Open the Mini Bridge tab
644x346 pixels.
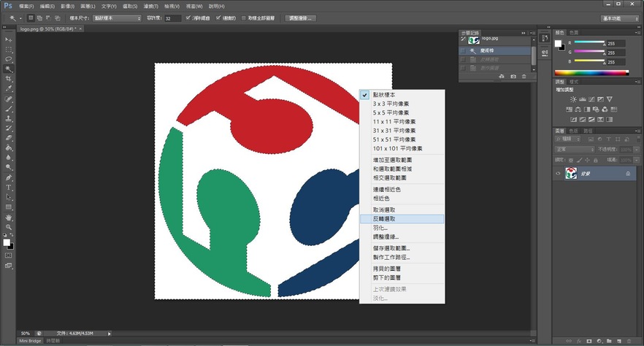point(30,341)
